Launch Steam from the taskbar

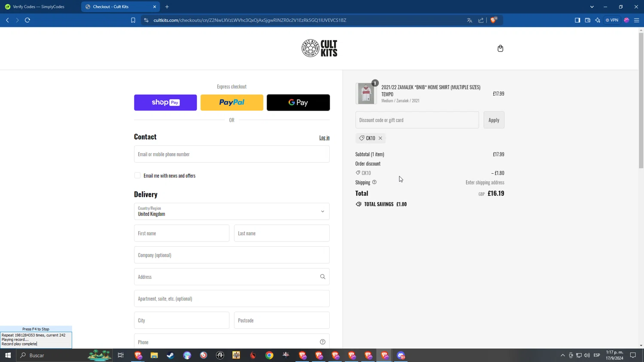pos(170,355)
